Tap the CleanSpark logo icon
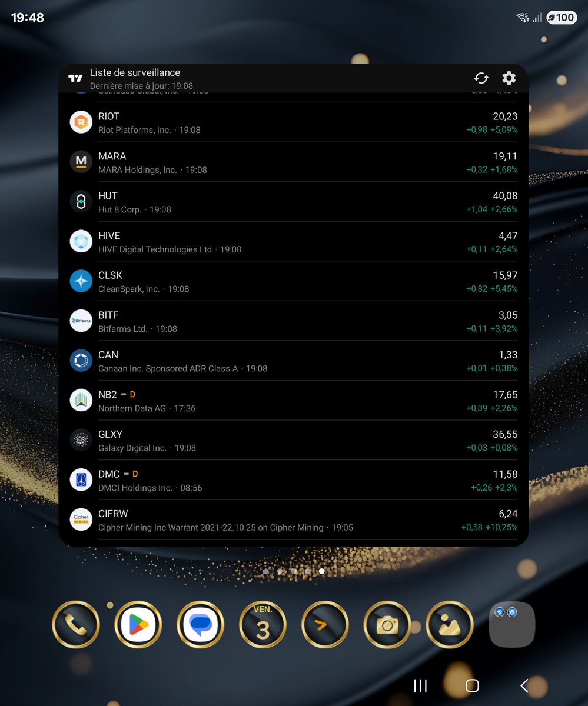The width and height of the screenshot is (588, 706). click(x=81, y=281)
